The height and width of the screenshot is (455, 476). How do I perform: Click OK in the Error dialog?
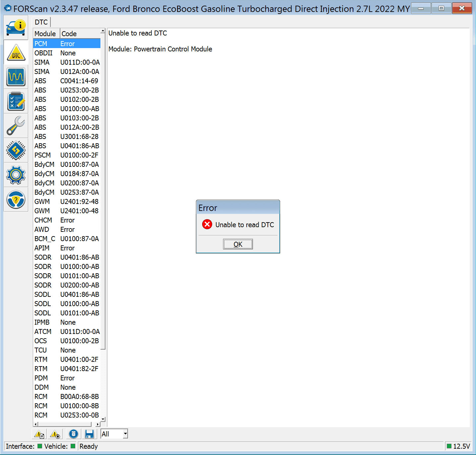238,244
